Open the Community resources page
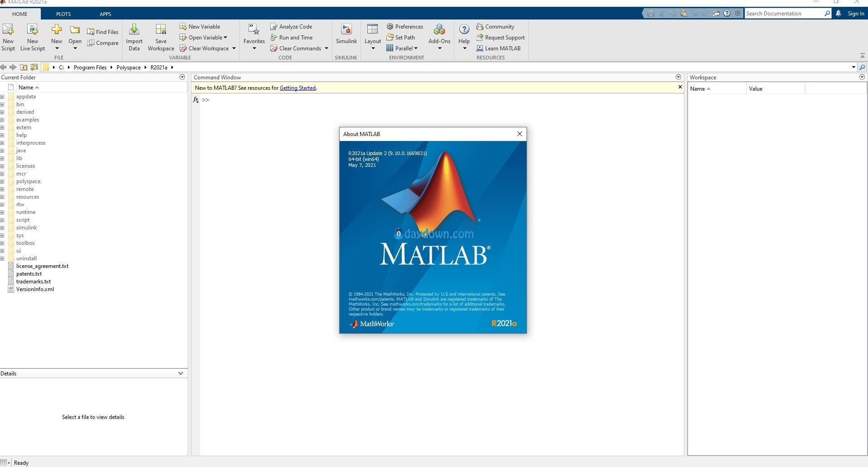The width and height of the screenshot is (868, 467). 495,27
